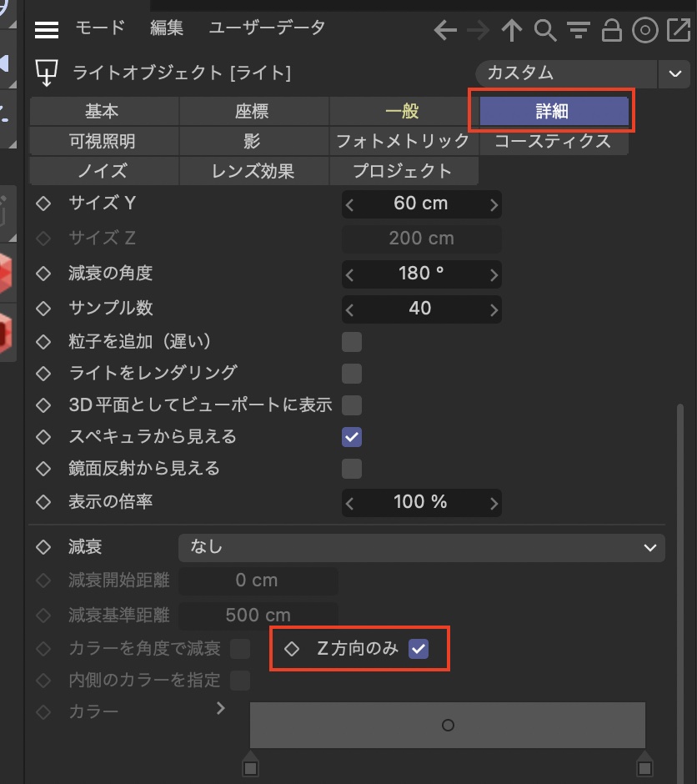This screenshot has width=697, height=784.
Task: Disable スペキュラから見える checkbox
Action: 352,437
